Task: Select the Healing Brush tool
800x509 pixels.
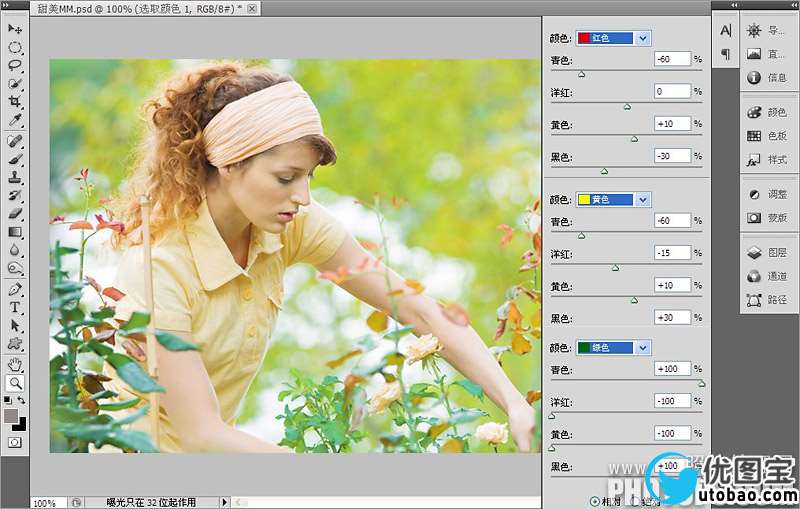Action: 15,141
